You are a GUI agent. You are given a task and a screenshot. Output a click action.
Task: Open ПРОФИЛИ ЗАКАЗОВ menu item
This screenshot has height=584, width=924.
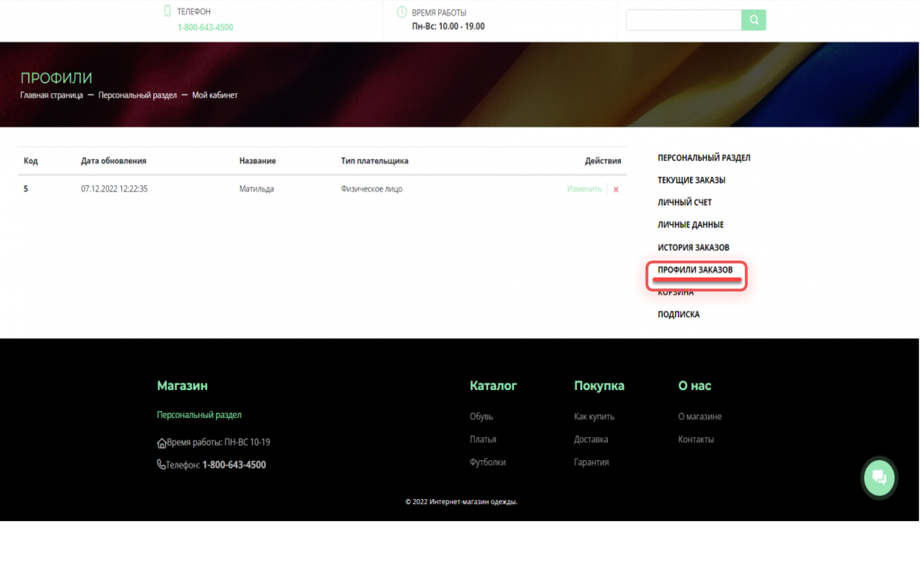pos(695,270)
